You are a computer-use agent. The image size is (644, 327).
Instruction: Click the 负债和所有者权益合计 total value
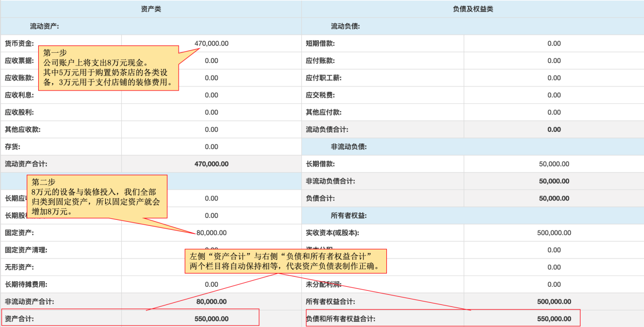point(553,319)
